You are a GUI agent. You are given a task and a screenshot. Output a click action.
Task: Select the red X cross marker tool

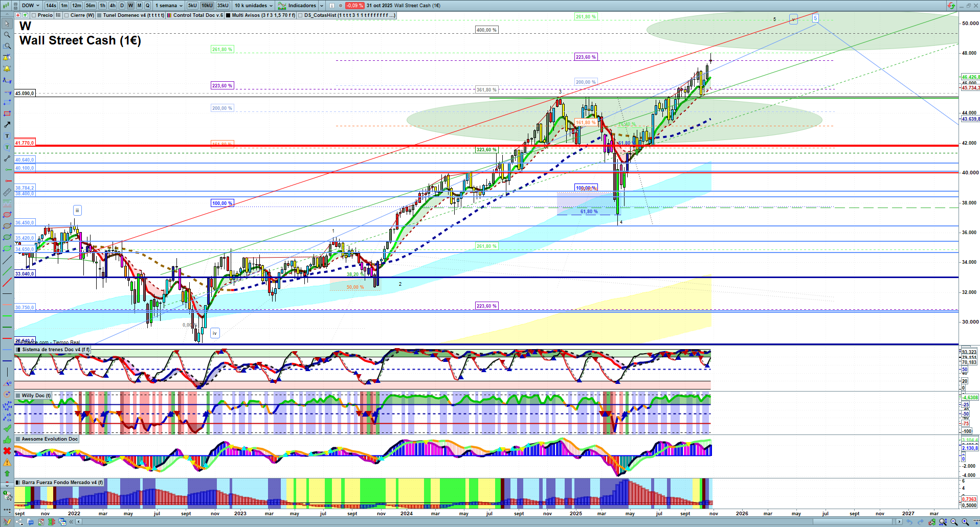(7, 451)
